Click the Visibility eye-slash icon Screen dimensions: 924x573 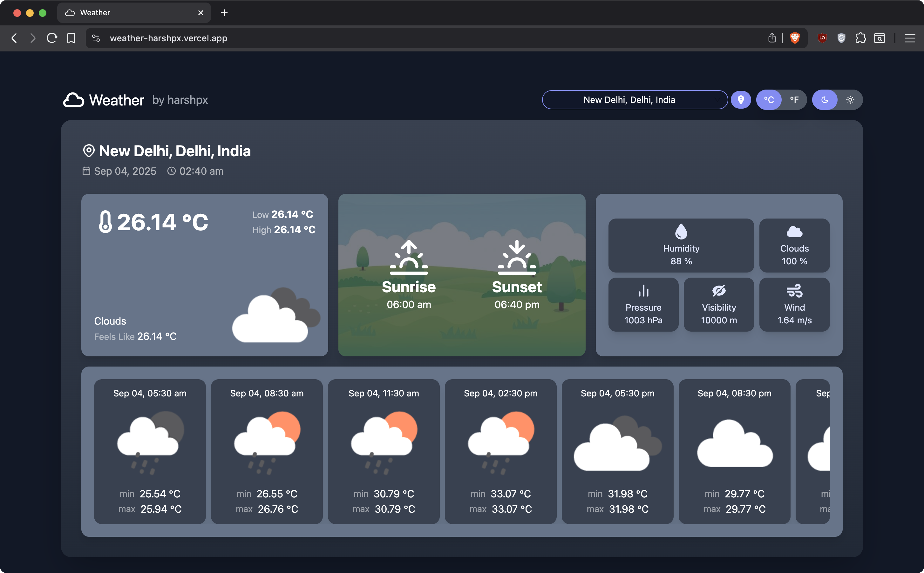[x=719, y=291]
